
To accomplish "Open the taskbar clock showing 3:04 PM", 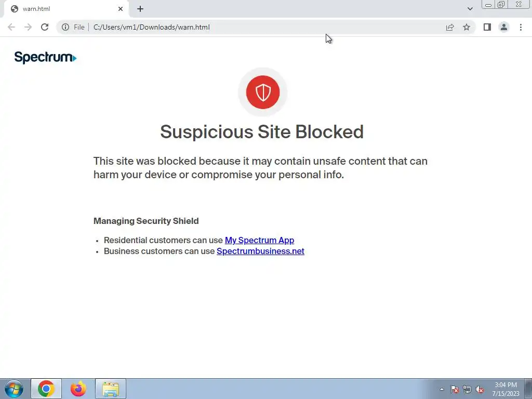I will click(506, 389).
